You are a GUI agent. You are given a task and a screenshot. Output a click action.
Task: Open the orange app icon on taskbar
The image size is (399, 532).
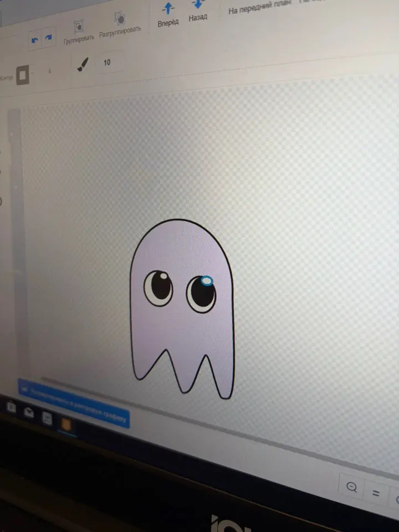point(66,424)
